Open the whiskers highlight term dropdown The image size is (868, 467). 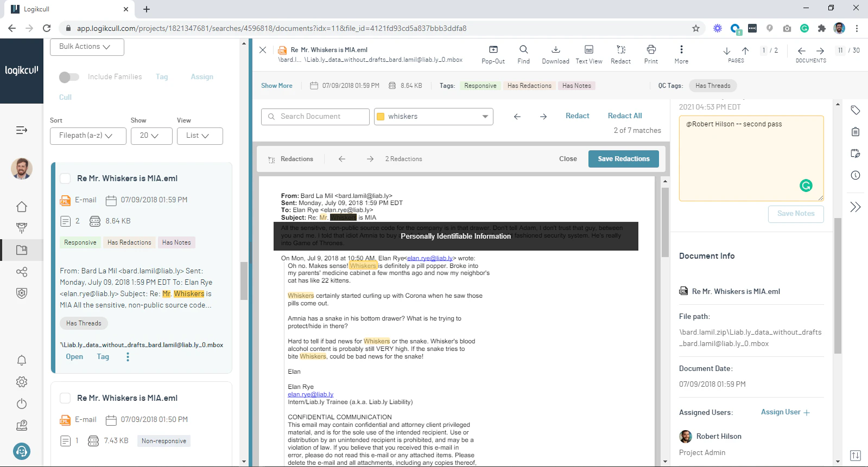[x=434, y=117]
